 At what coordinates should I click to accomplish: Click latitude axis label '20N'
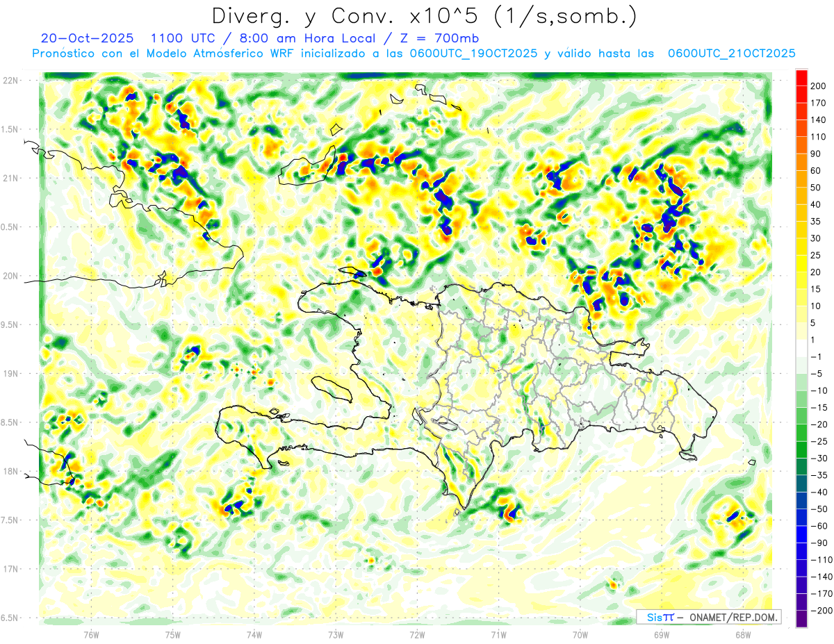pyautogui.click(x=10, y=276)
